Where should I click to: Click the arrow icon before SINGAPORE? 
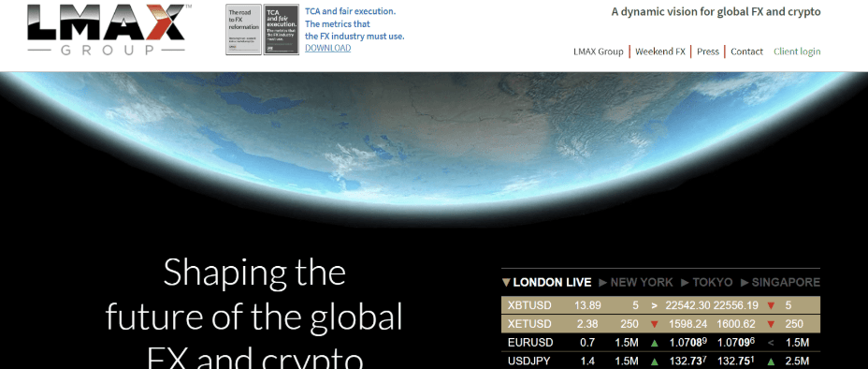[745, 283]
